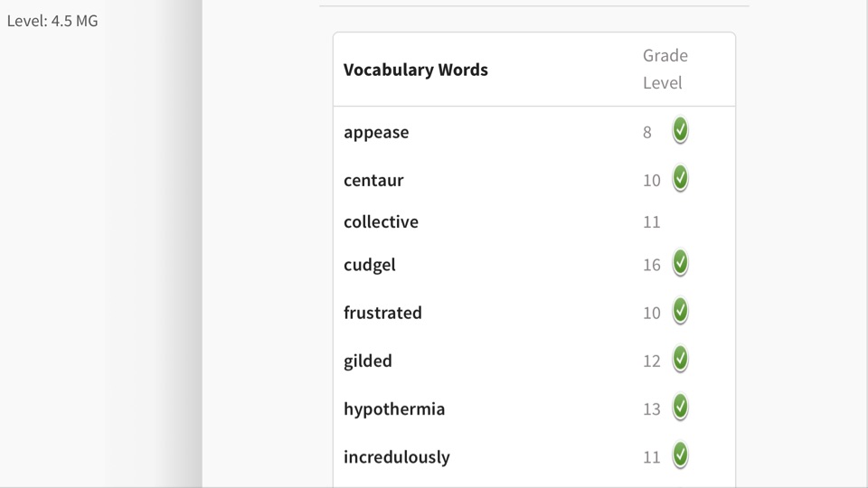The height and width of the screenshot is (488, 868).
Task: Open the vocabulary word centaur
Action: (x=373, y=181)
